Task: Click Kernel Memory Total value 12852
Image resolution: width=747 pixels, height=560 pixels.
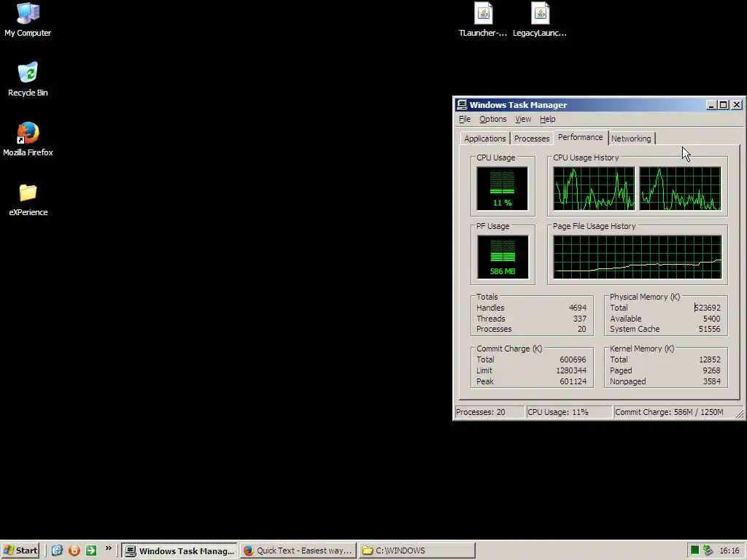Action: tap(709, 359)
